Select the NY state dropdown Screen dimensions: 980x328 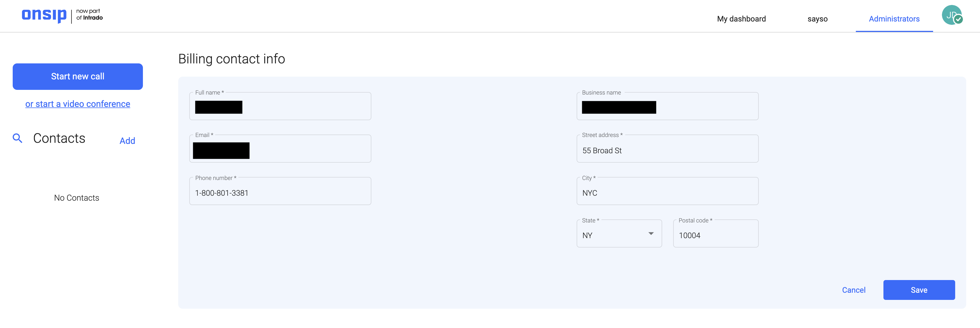click(x=617, y=235)
